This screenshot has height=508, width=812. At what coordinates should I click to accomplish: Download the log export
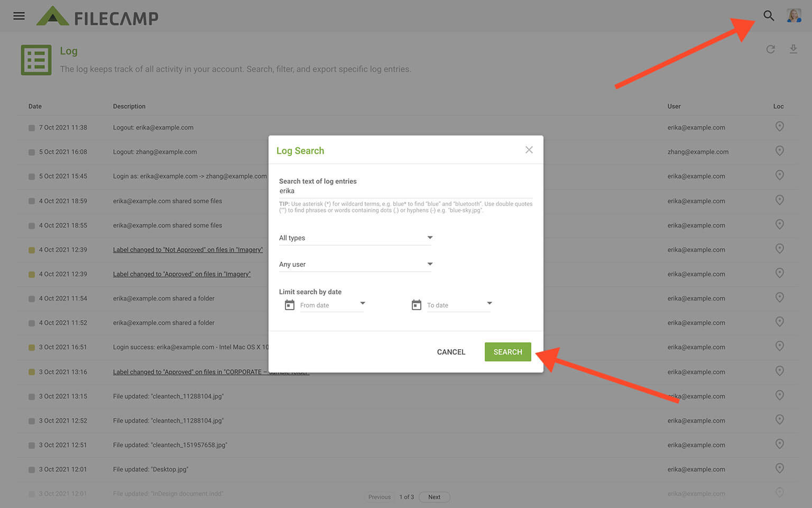(793, 49)
